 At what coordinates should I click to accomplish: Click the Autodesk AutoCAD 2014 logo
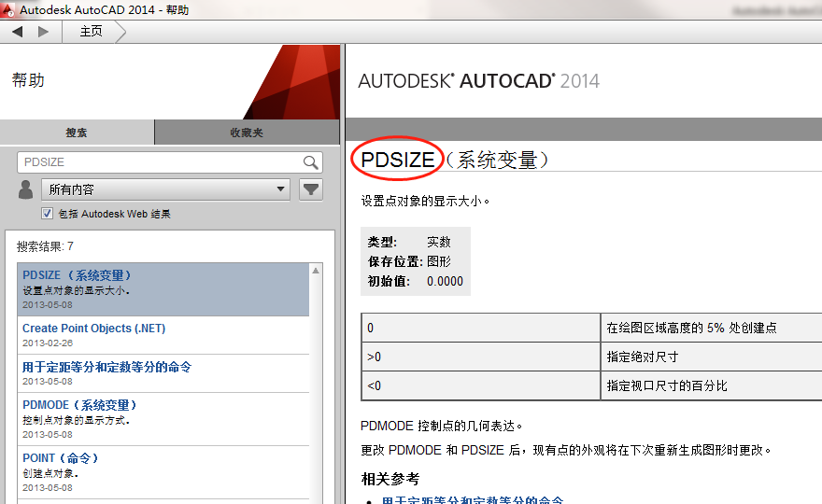tap(478, 80)
